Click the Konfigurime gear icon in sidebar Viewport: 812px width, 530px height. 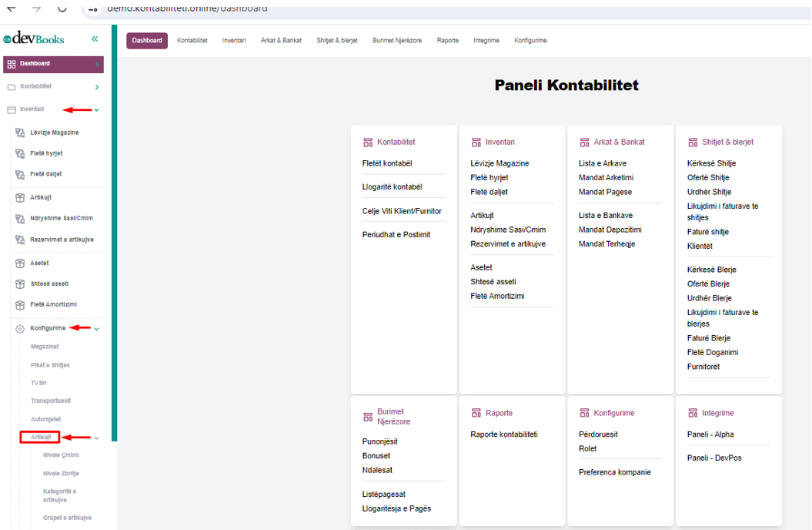pos(20,329)
